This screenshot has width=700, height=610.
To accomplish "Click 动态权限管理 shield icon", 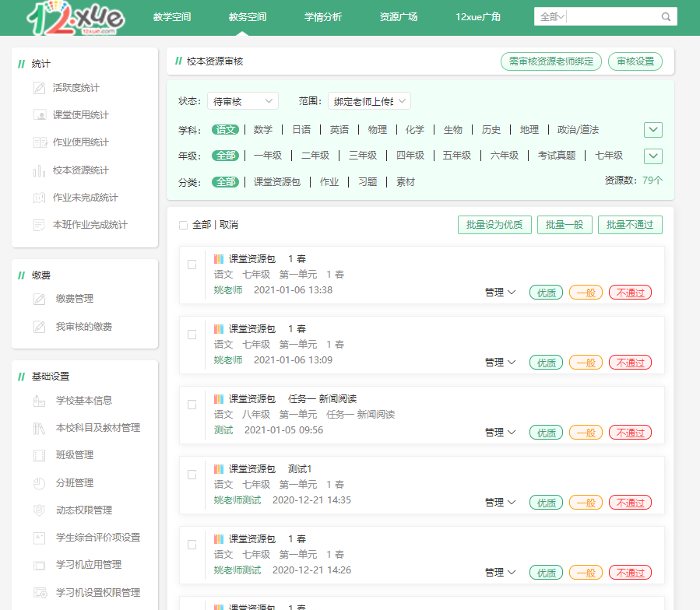I will 39,510.
